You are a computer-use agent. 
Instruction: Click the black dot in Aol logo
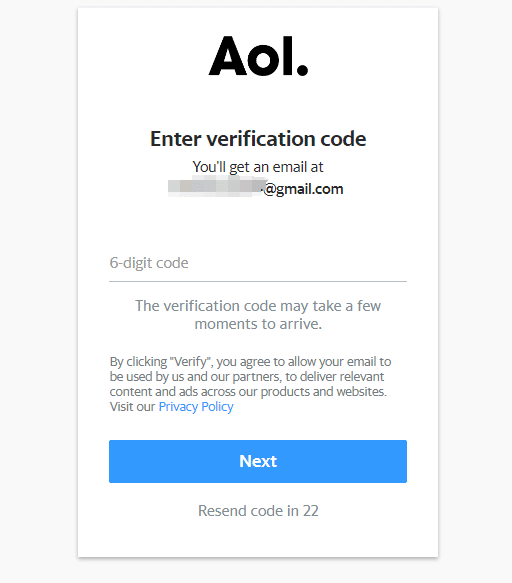[302, 70]
